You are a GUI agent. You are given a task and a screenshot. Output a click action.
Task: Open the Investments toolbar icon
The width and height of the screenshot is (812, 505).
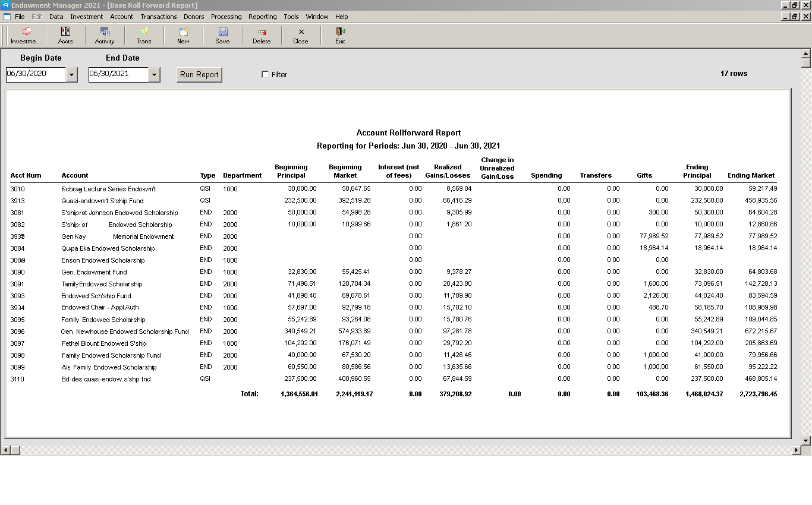coord(25,36)
